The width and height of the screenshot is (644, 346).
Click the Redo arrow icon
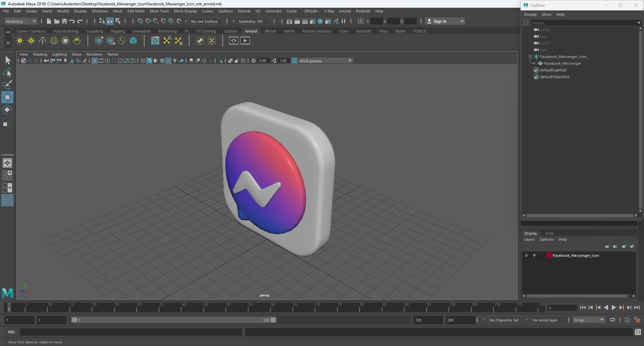coord(80,21)
